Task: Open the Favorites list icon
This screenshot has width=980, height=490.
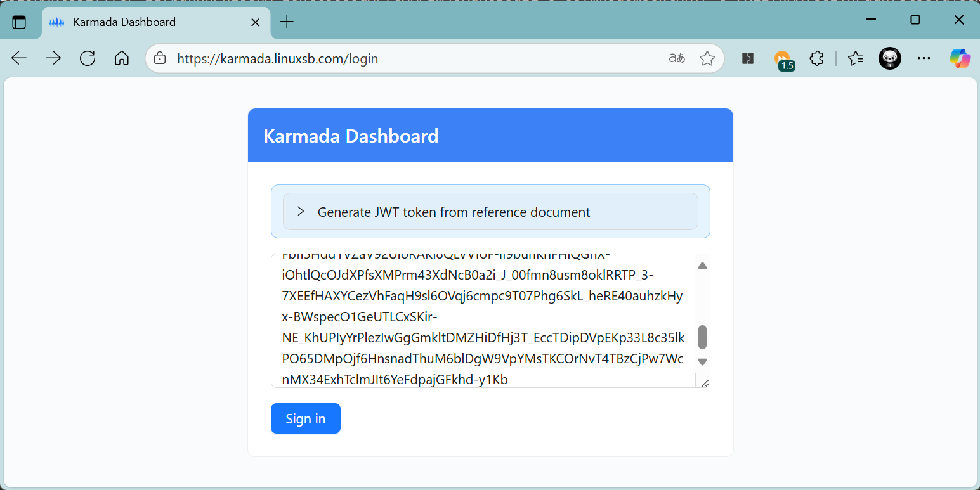Action: (x=856, y=59)
